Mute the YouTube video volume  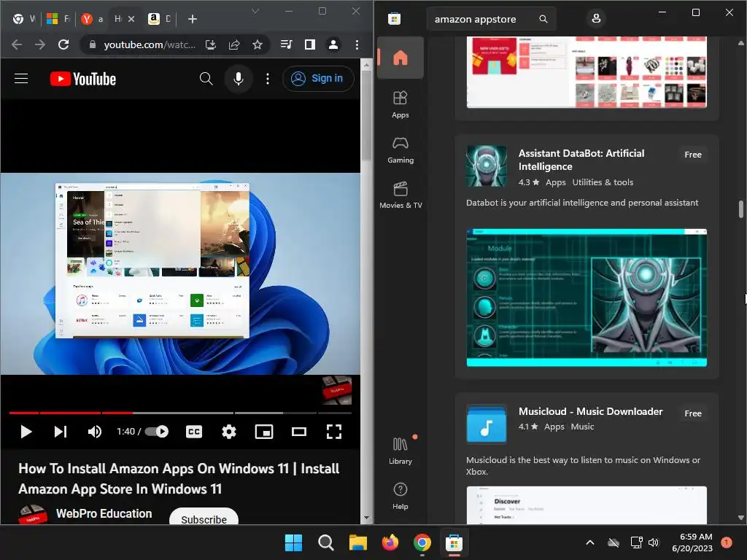click(94, 432)
